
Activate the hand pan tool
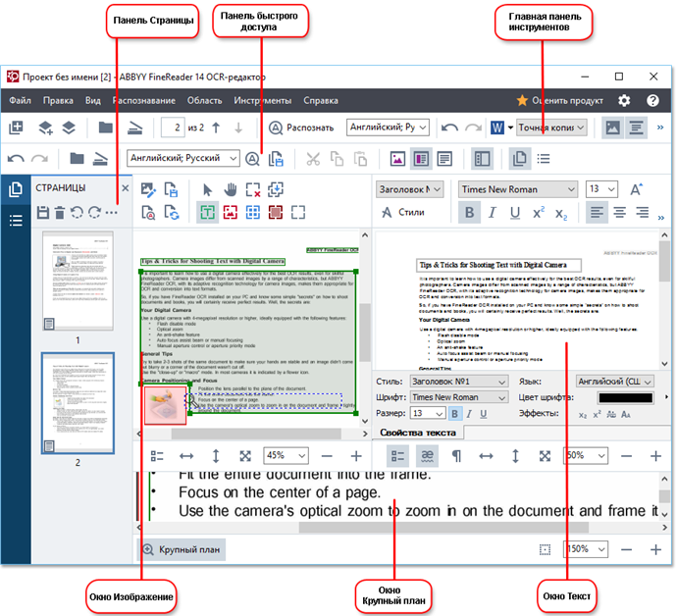[231, 189]
